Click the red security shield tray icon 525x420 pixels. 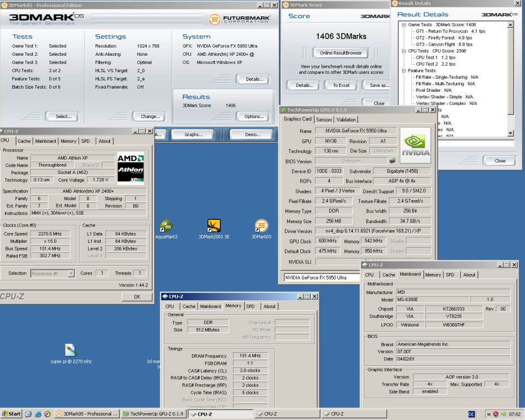pos(496,415)
